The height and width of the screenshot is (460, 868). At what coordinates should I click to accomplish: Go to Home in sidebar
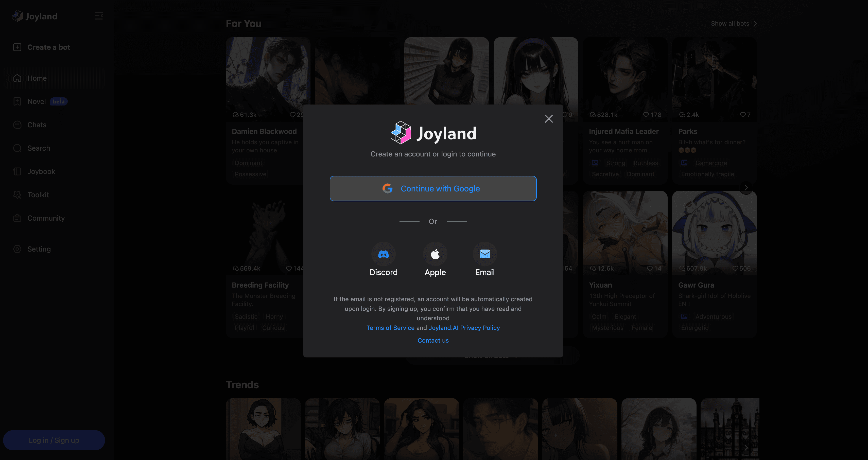pyautogui.click(x=54, y=78)
